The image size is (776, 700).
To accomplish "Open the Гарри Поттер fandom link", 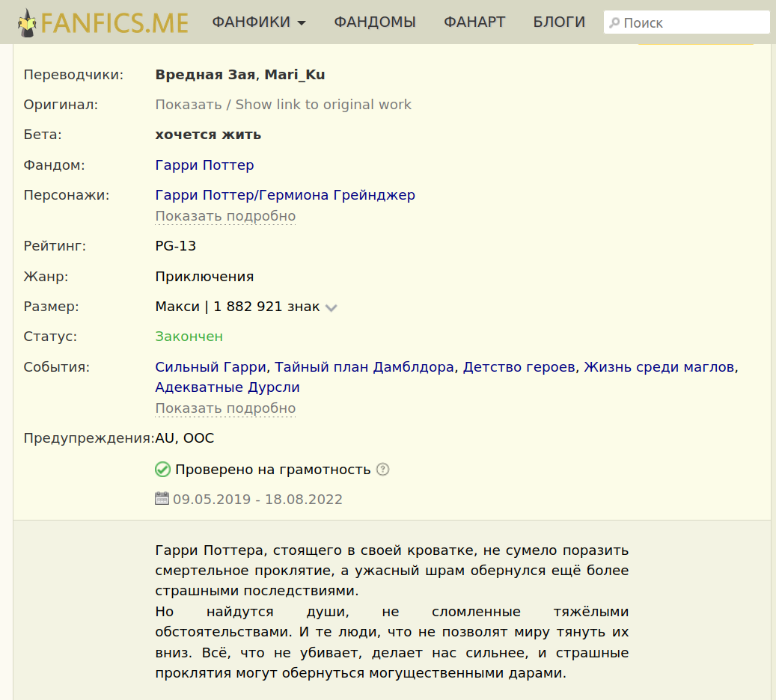I will [204, 165].
